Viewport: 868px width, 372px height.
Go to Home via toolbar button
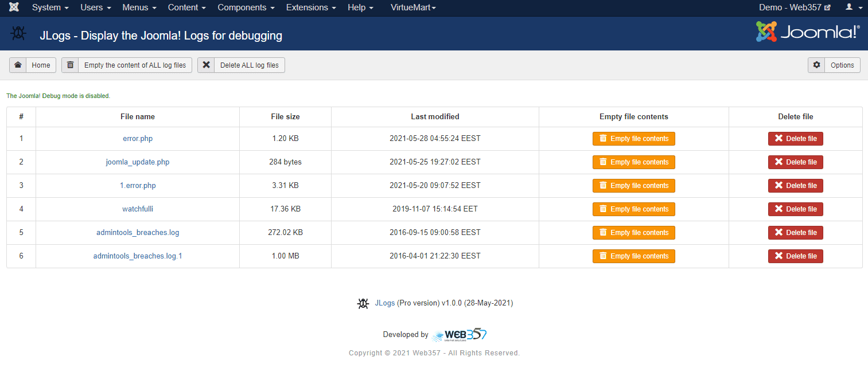pyautogui.click(x=33, y=65)
